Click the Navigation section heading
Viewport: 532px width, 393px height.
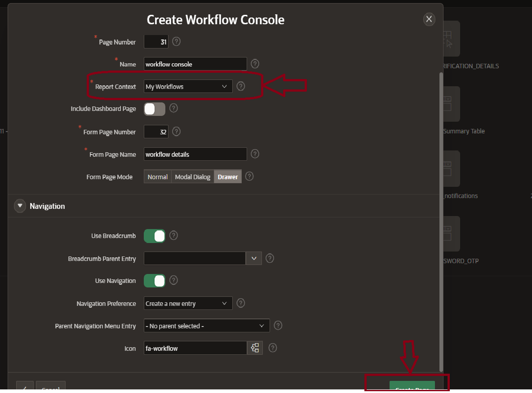(47, 206)
